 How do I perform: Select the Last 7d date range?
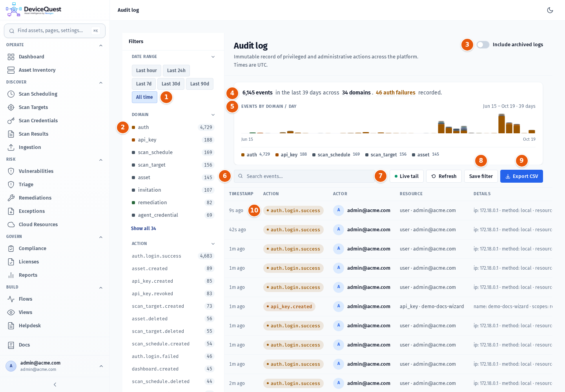pyautogui.click(x=144, y=84)
